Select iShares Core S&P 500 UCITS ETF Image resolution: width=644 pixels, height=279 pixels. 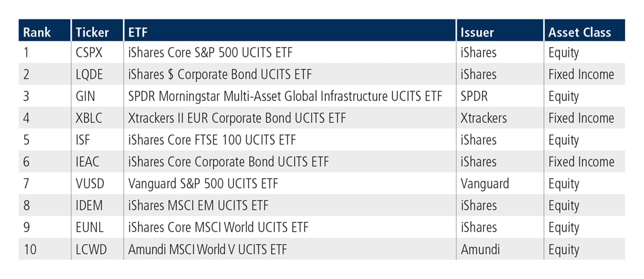tap(210, 53)
